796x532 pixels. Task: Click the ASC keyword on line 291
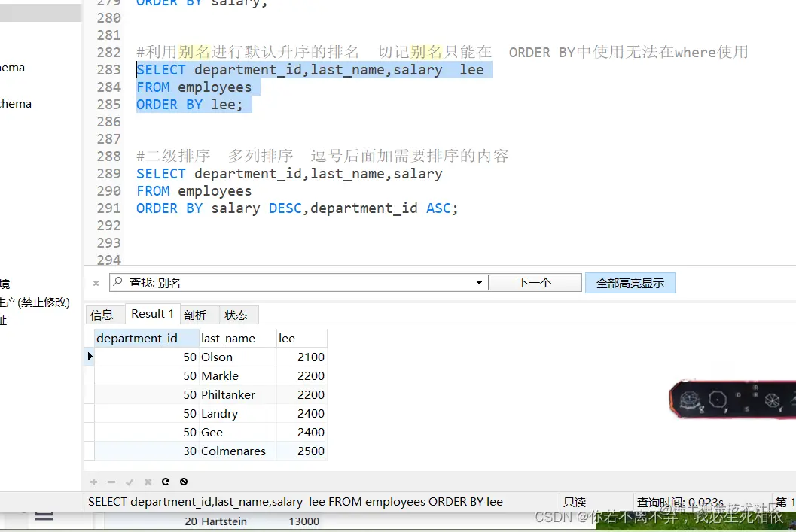point(438,208)
